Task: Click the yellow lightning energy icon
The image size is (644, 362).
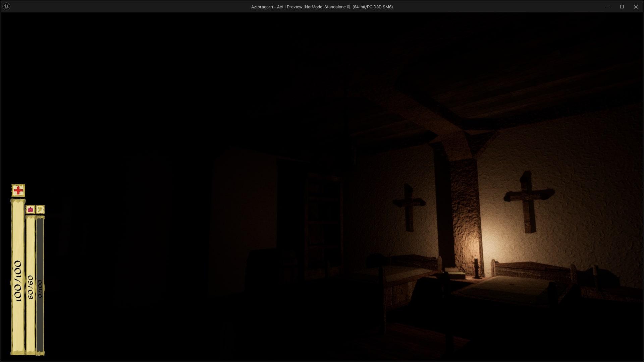Action: click(x=40, y=209)
